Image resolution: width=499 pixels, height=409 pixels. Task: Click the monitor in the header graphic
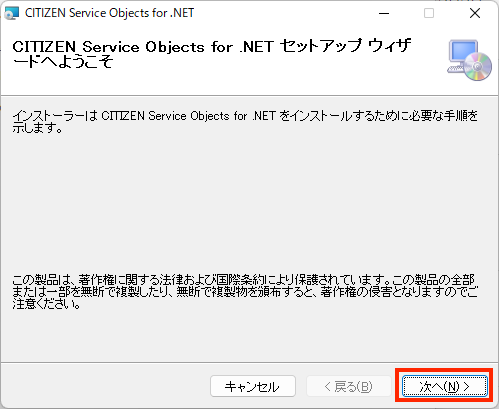click(463, 52)
